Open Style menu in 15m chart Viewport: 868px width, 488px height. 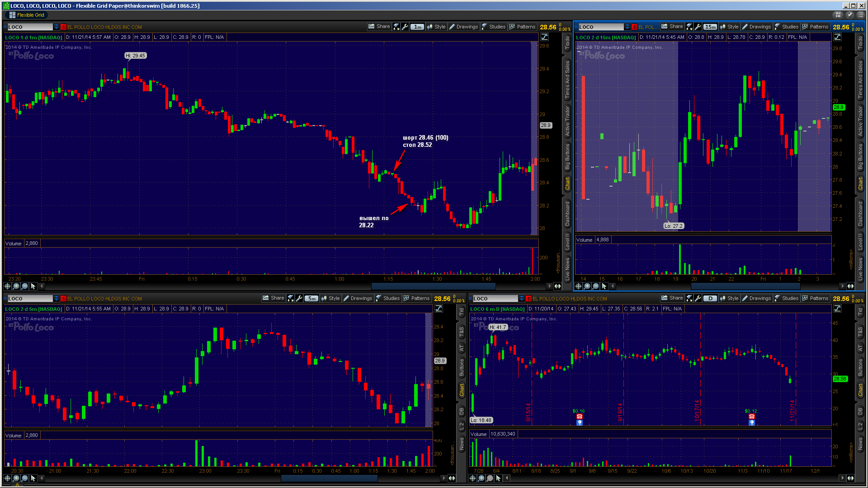coord(729,27)
